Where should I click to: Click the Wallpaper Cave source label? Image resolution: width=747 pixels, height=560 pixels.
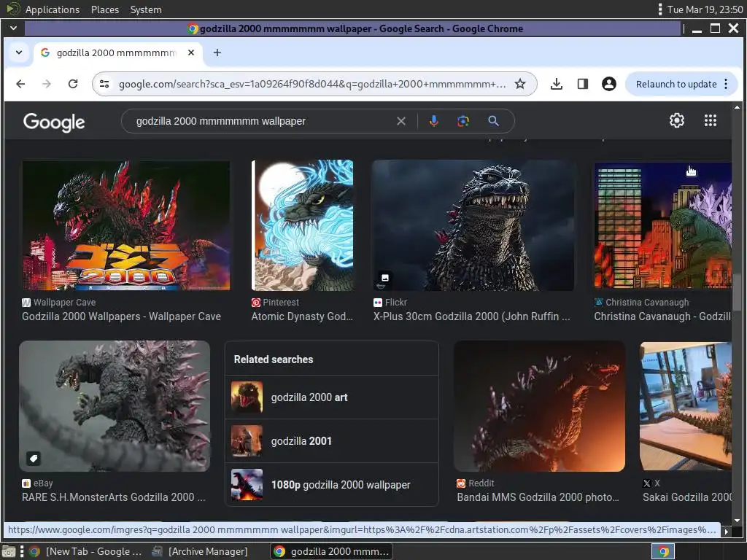[x=64, y=303]
